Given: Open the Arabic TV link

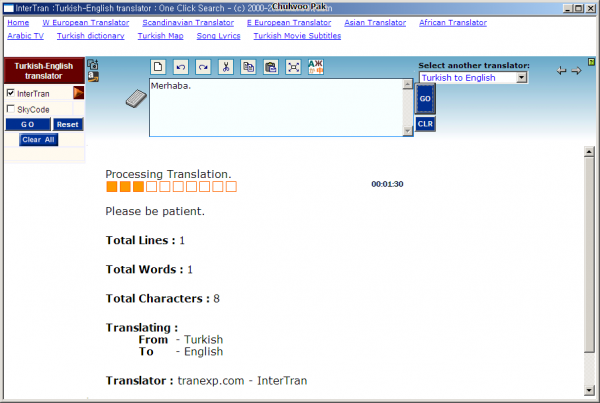Looking at the screenshot, I should [x=25, y=36].
